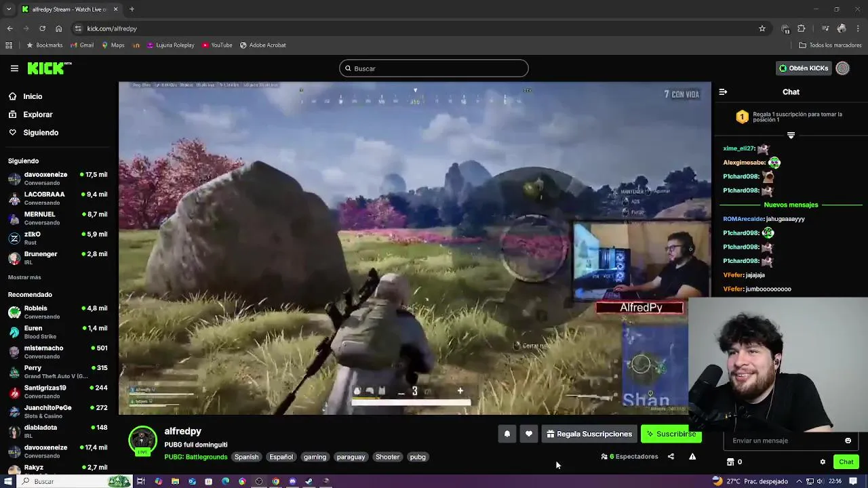868x488 pixels.
Task: Open a new Chrome tab
Action: 132,9
